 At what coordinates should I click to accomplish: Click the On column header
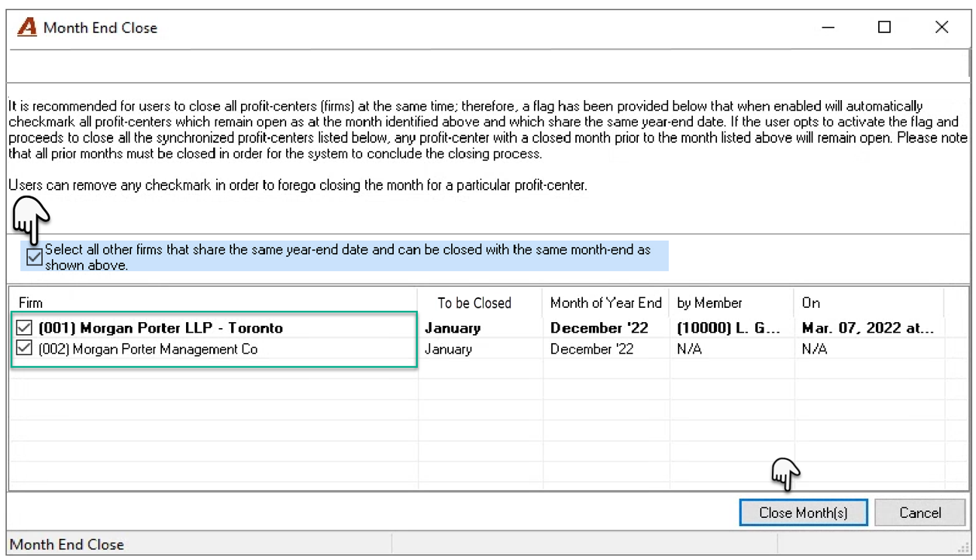tap(868, 303)
